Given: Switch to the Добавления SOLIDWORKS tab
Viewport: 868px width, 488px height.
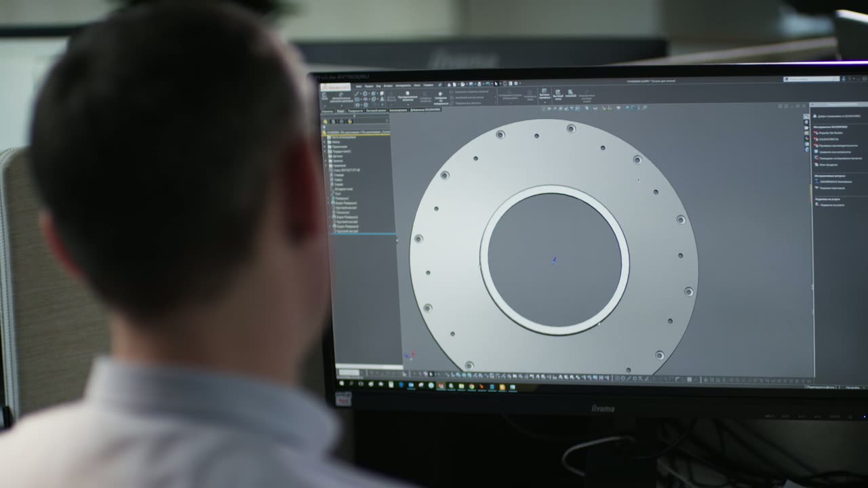Looking at the screenshot, I should [425, 109].
